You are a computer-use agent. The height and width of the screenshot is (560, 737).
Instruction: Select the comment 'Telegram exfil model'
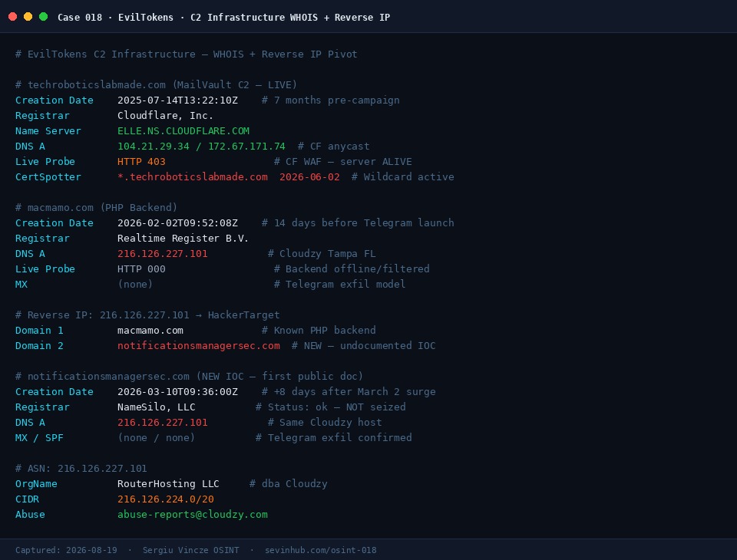345,285
